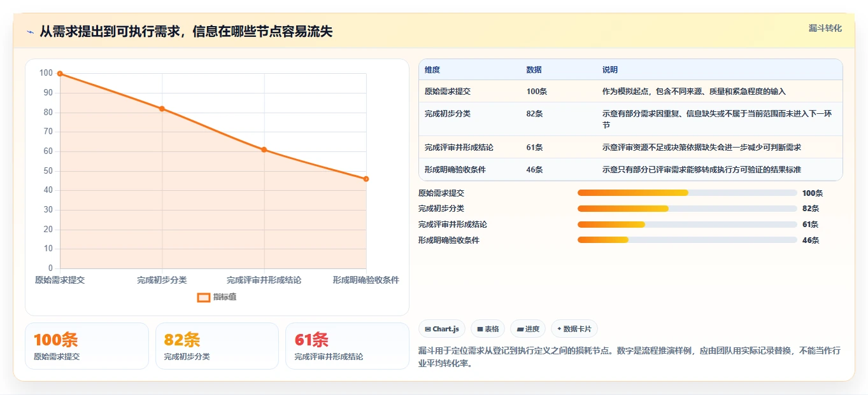This screenshot has width=868, height=395.
Task: Click the 数据 column header
Action: (x=534, y=70)
